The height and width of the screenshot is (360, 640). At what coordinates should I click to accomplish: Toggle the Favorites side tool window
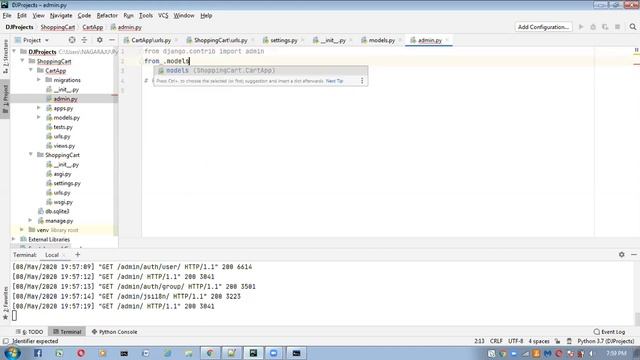coord(5,303)
